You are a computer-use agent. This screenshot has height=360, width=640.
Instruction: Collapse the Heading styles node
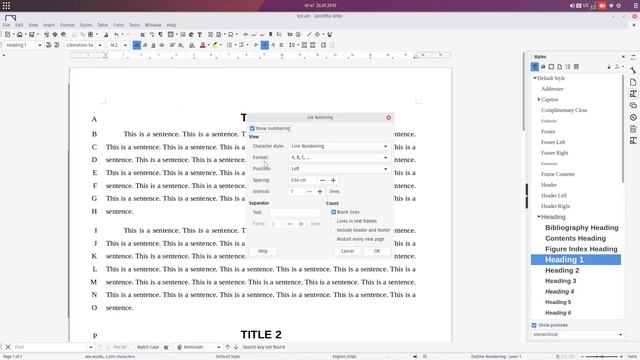click(539, 217)
